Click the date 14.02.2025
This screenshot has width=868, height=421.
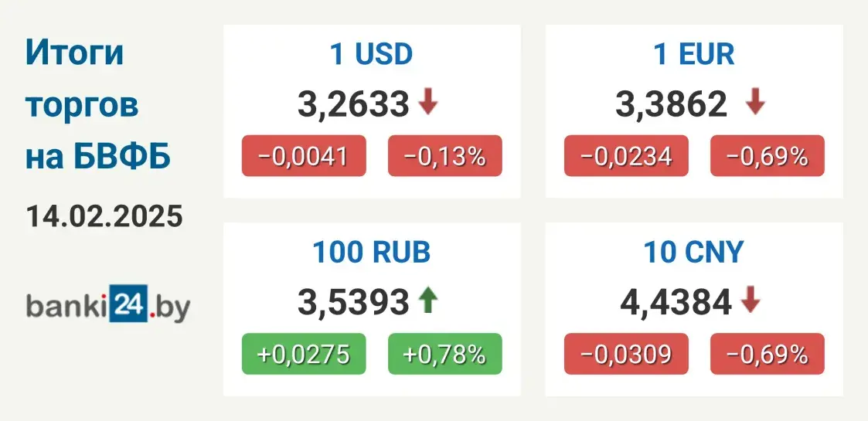(105, 216)
